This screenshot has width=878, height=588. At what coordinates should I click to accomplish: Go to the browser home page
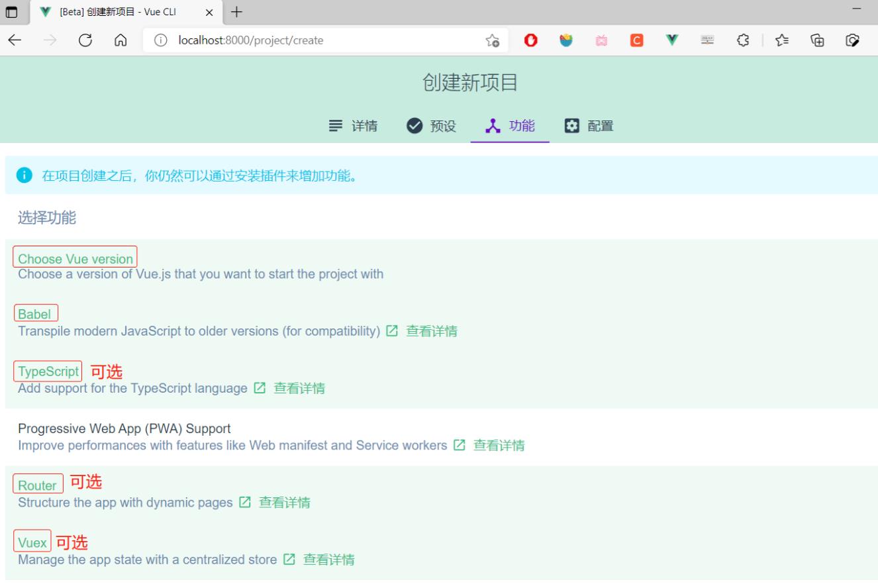[x=121, y=40]
